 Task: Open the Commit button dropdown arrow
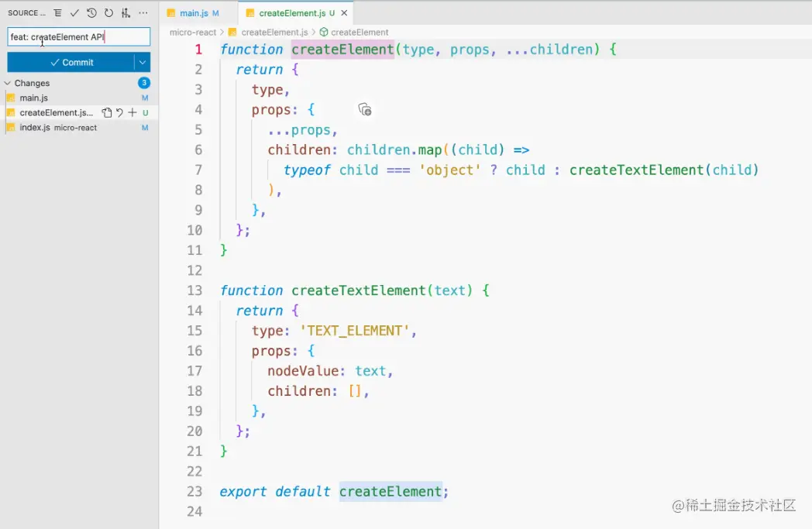coord(143,62)
